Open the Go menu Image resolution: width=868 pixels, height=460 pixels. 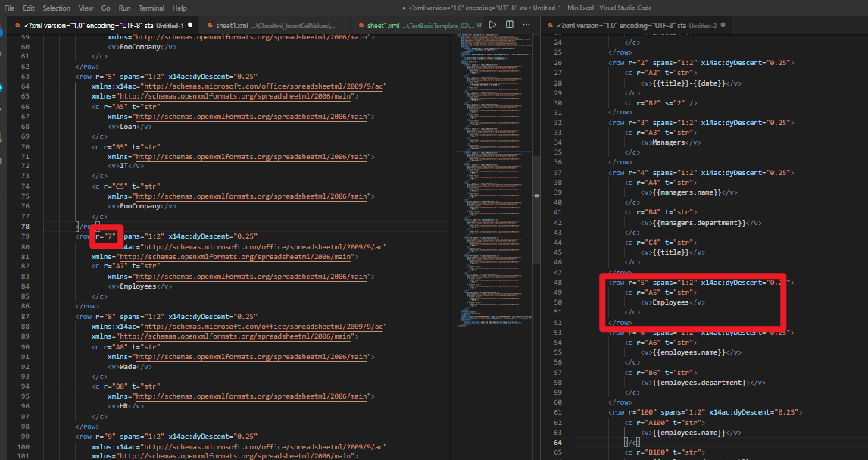pos(106,8)
